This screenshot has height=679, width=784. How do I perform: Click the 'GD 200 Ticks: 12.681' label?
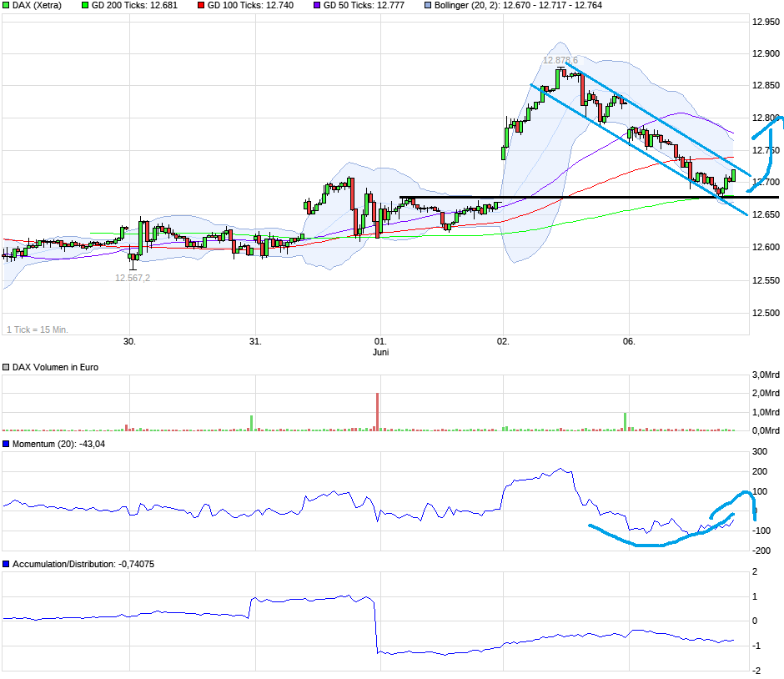(x=134, y=6)
